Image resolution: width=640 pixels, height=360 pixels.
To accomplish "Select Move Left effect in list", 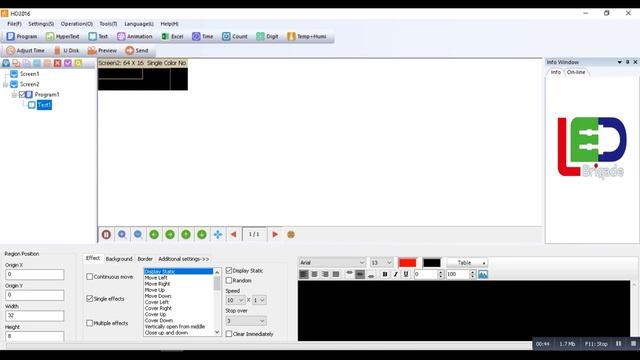I will coord(178,278).
